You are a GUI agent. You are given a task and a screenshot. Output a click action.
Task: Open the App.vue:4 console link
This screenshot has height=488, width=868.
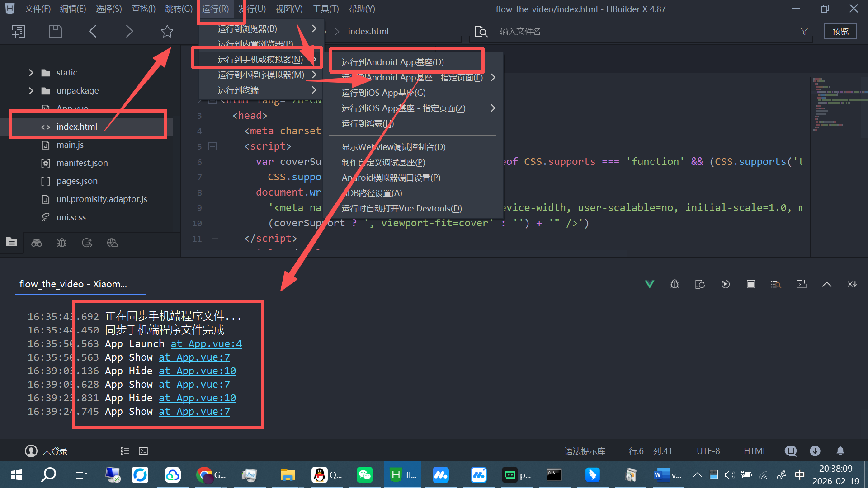(206, 344)
